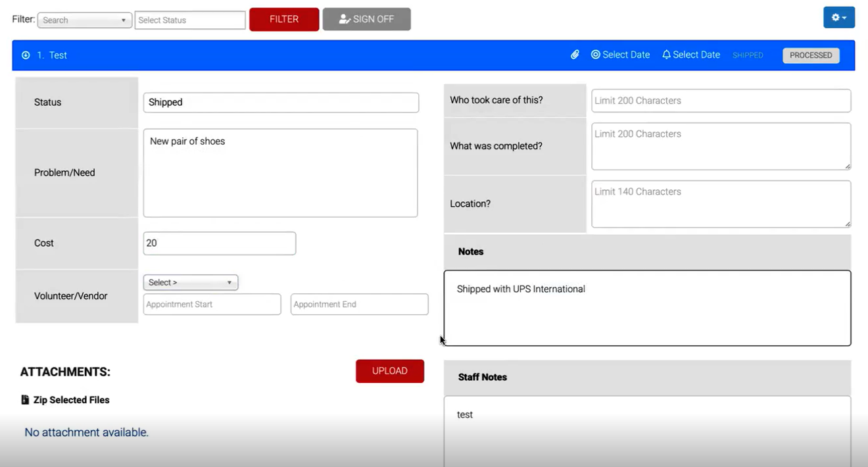Screen dimensions: 868x467
Task: Click the red UPLOAD button
Action: coord(390,371)
